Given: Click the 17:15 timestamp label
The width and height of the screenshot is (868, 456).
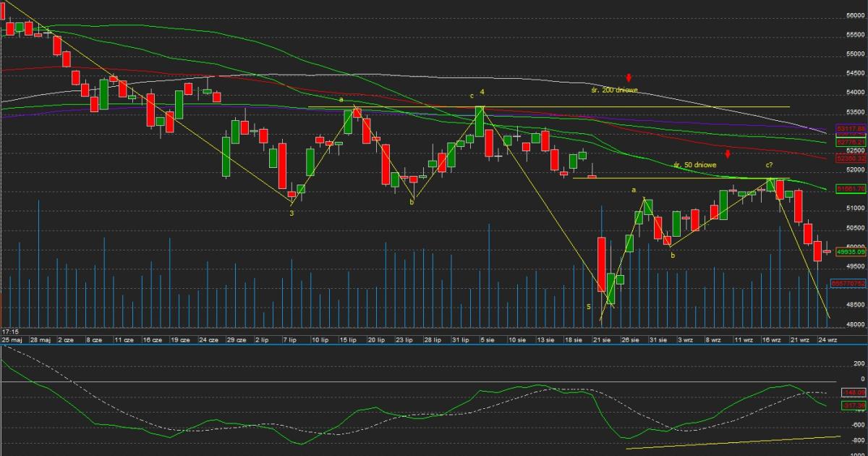Looking at the screenshot, I should click(10, 331).
